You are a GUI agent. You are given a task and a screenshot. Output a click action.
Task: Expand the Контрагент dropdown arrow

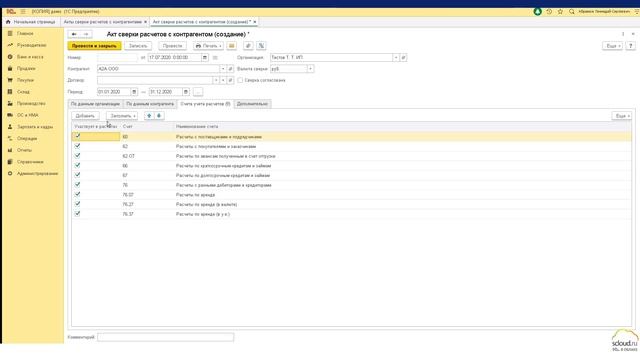point(223,69)
